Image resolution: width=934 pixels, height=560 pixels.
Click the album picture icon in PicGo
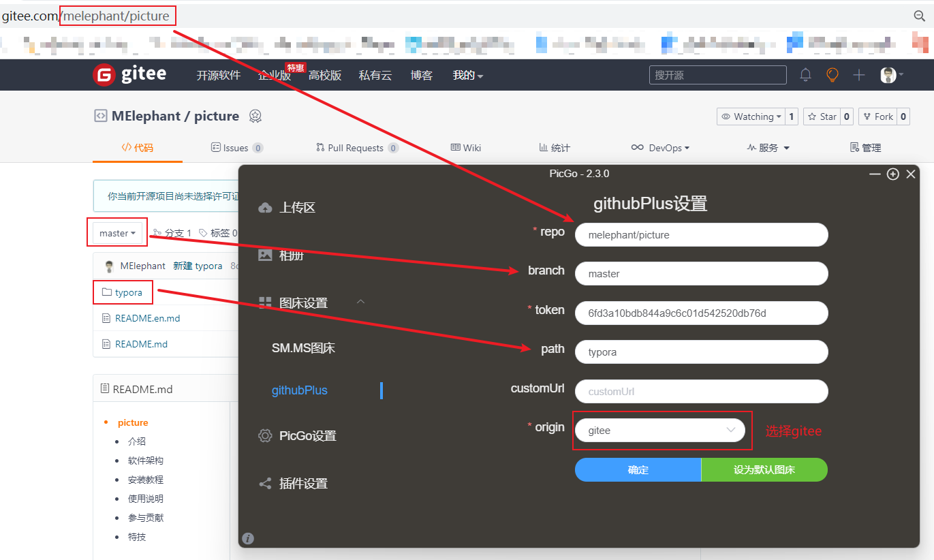[265, 255]
